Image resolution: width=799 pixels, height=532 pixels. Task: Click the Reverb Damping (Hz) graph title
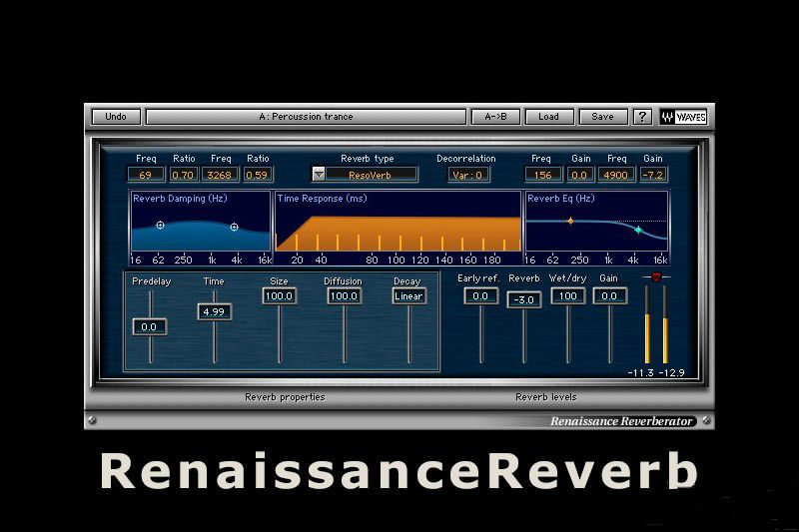(x=180, y=199)
